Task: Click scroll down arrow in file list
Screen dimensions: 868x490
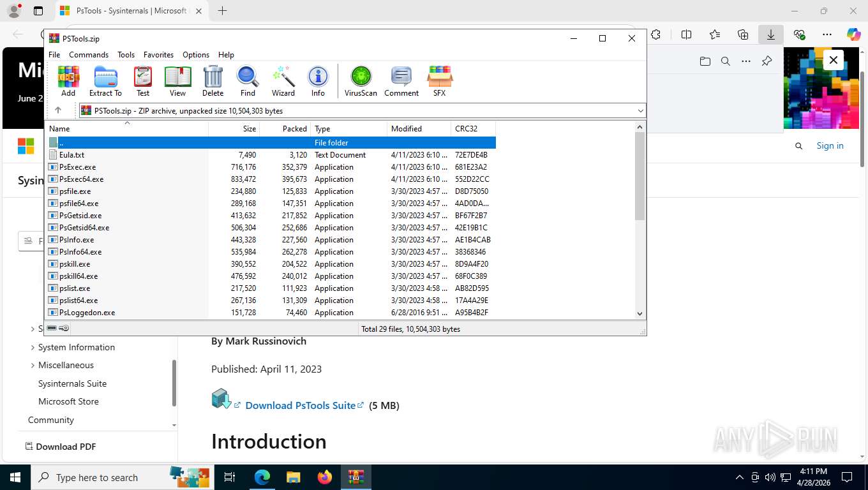Action: [x=640, y=313]
